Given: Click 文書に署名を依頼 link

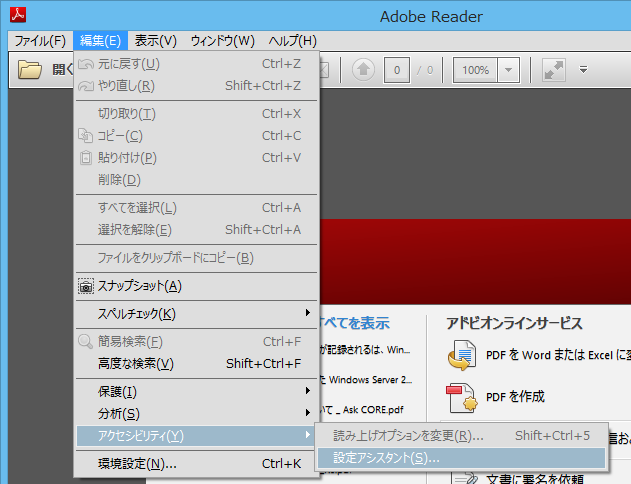Looking at the screenshot, I should pyautogui.click(x=535, y=479).
